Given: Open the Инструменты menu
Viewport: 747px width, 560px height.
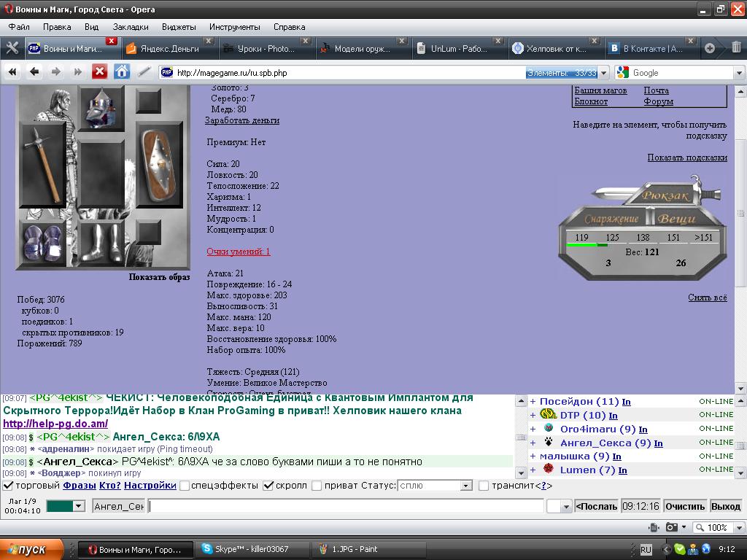Looking at the screenshot, I should (x=234, y=27).
